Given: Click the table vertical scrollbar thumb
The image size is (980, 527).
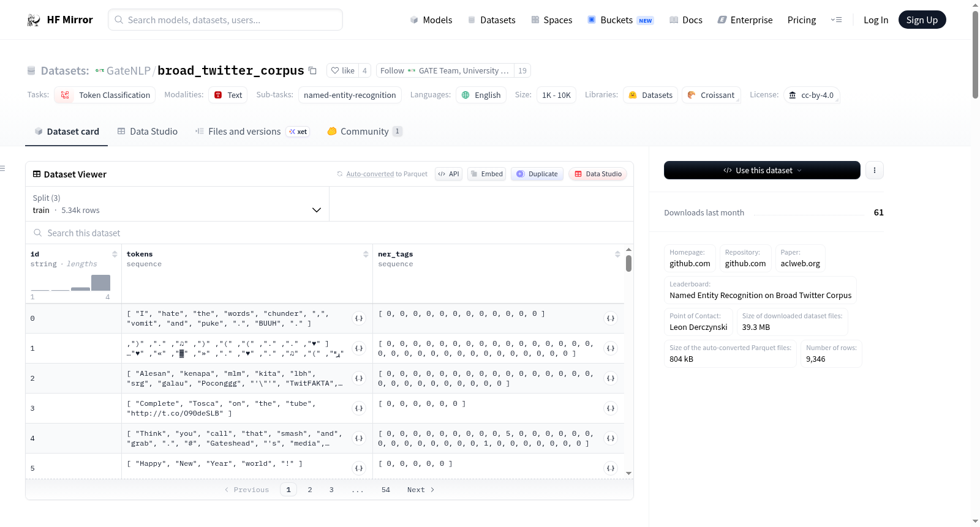Looking at the screenshot, I should 628,264.
